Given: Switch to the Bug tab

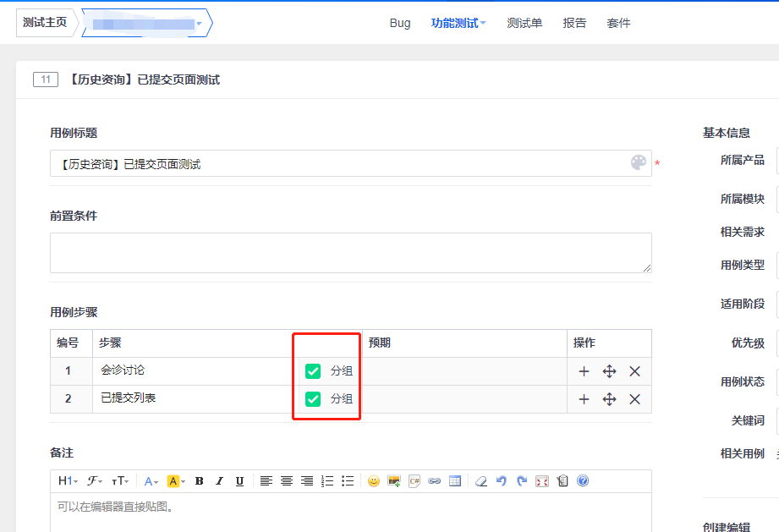Looking at the screenshot, I should tap(400, 23).
